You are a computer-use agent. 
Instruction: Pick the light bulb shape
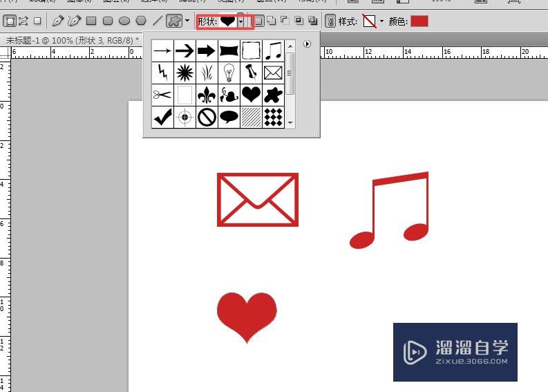pos(229,73)
